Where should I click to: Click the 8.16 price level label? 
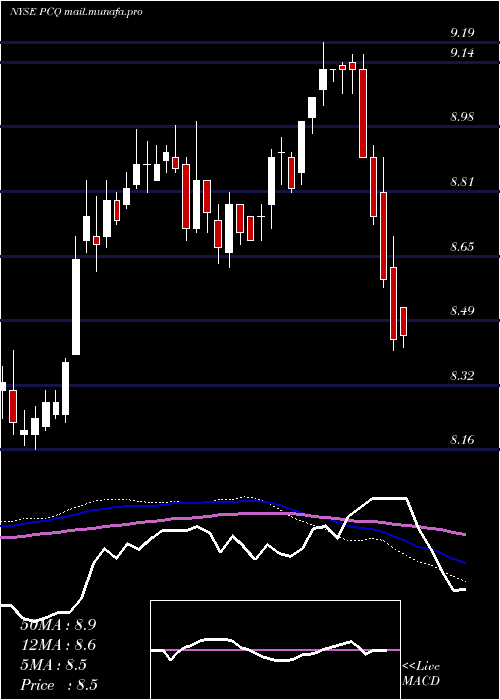coord(462,440)
